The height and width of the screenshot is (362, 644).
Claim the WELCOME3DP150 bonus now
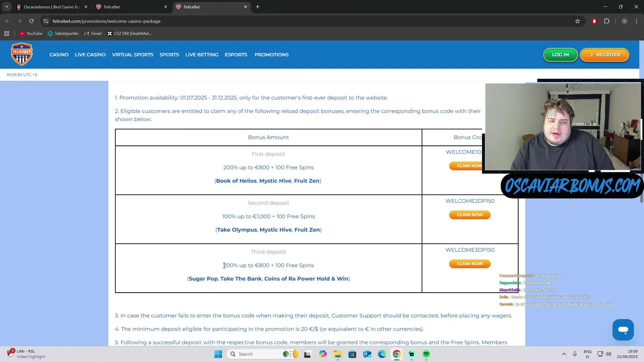coord(469,263)
